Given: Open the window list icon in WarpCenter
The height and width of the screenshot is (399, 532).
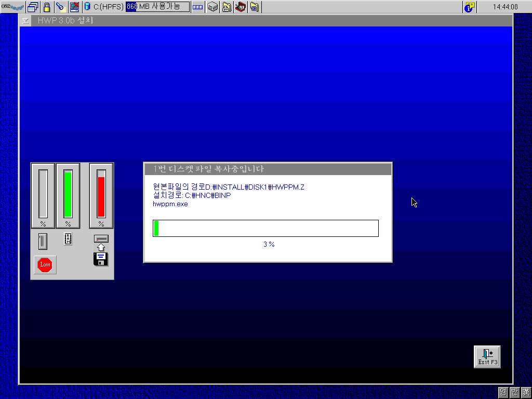Looking at the screenshot, I should click(33, 7).
